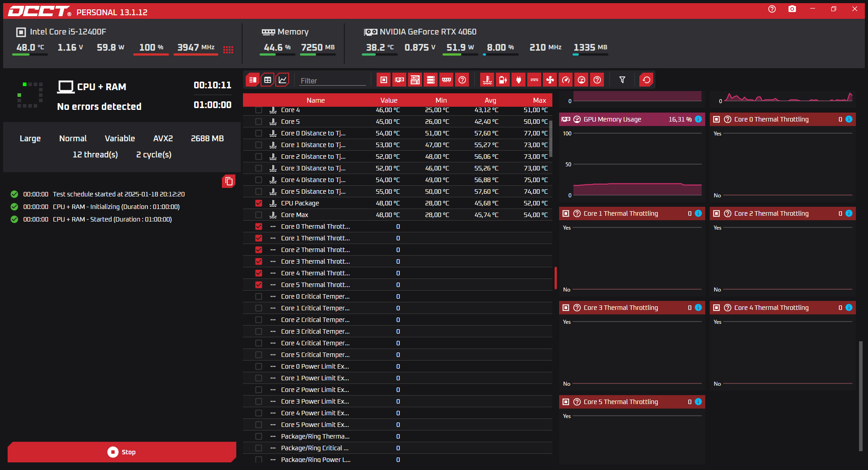
Task: Click the AVX2 instruction set label
Action: point(163,139)
